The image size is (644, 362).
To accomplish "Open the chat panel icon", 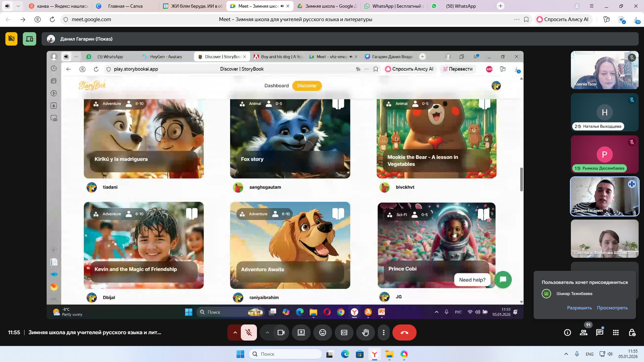I will (599, 333).
